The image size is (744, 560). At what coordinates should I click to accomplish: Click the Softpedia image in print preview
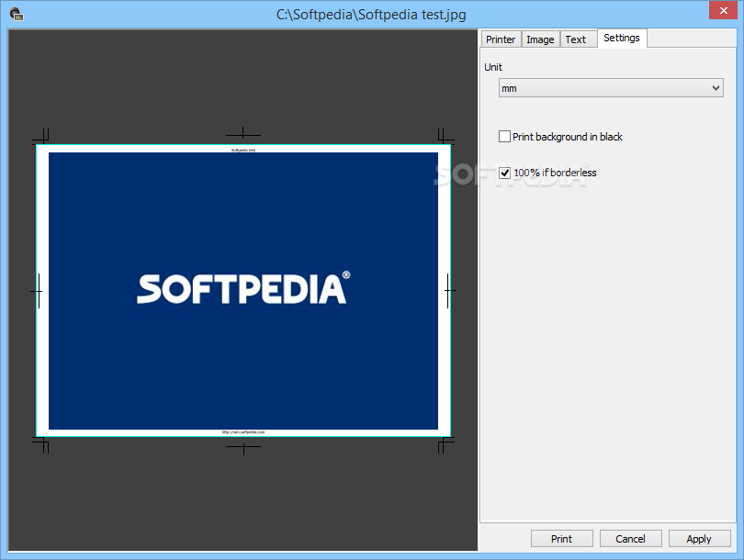243,291
